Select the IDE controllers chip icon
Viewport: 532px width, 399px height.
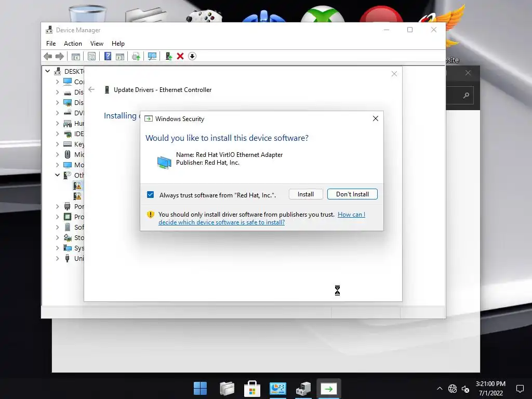click(x=68, y=134)
